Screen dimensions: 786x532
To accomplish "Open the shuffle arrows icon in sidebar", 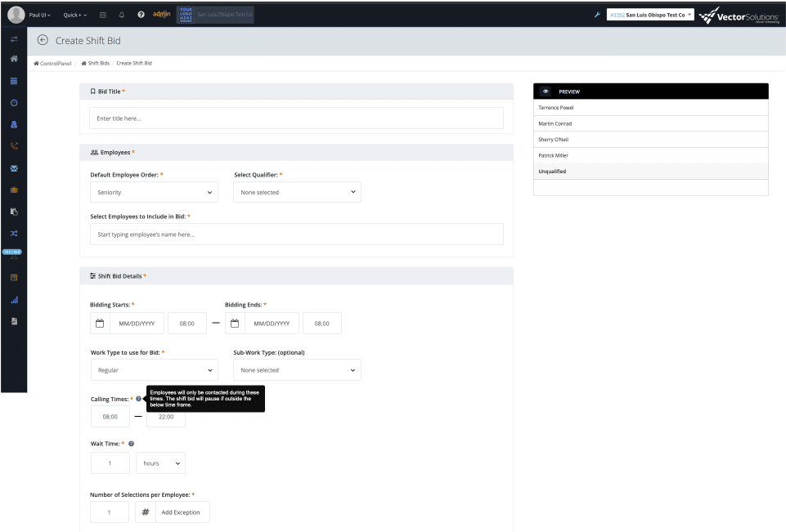I will (x=14, y=234).
